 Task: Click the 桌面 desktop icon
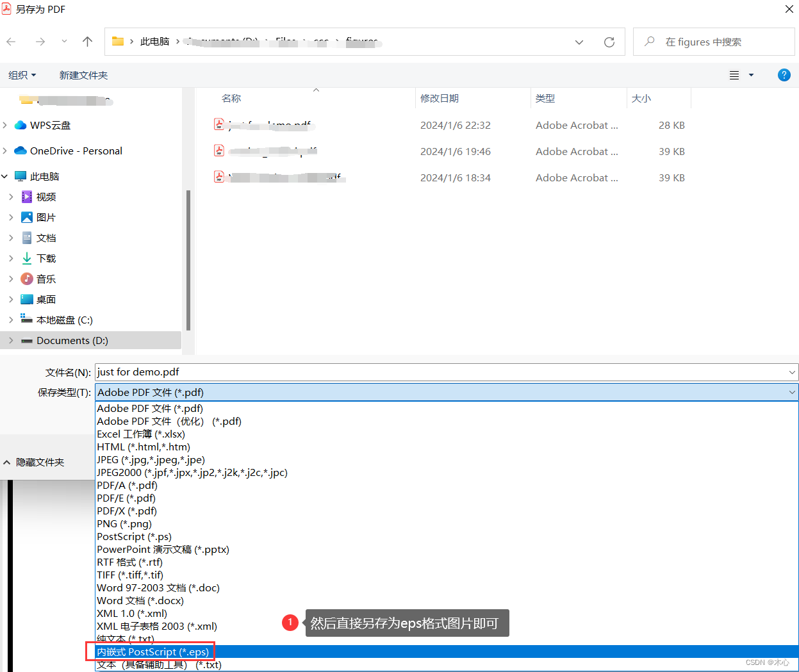pos(27,300)
